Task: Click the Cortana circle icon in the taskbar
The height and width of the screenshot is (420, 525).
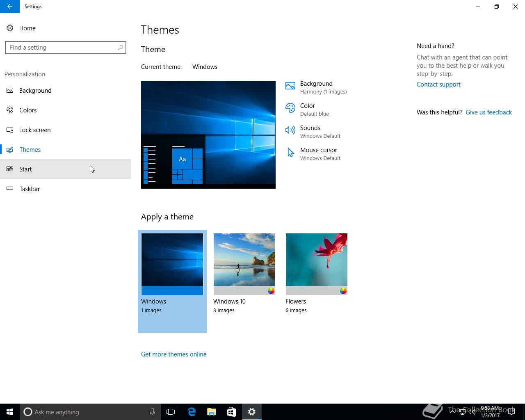Action: click(28, 412)
